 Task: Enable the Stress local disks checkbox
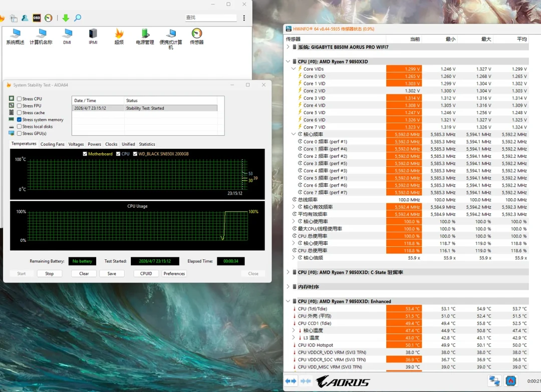pyautogui.click(x=20, y=127)
